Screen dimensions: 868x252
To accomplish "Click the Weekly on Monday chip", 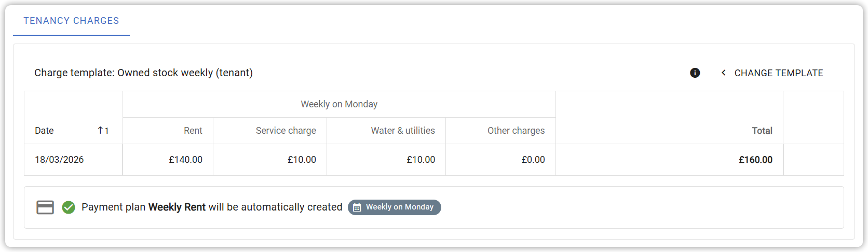I will tap(395, 207).
